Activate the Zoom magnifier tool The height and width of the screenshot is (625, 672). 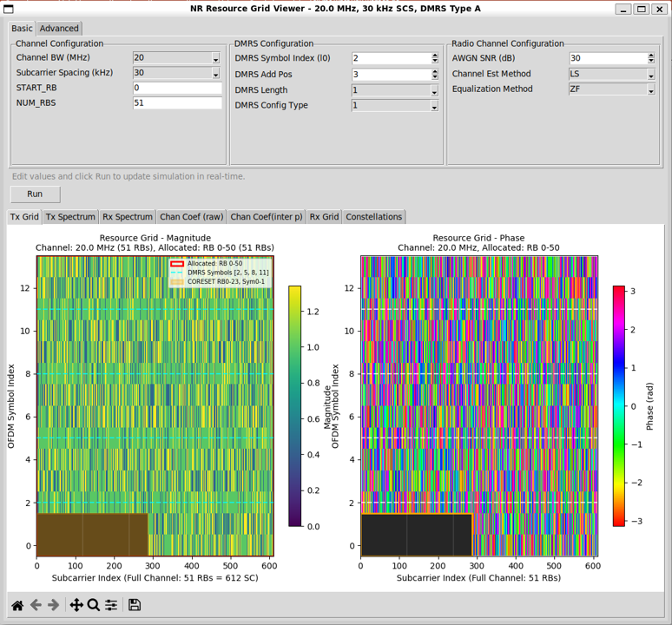[94, 605]
